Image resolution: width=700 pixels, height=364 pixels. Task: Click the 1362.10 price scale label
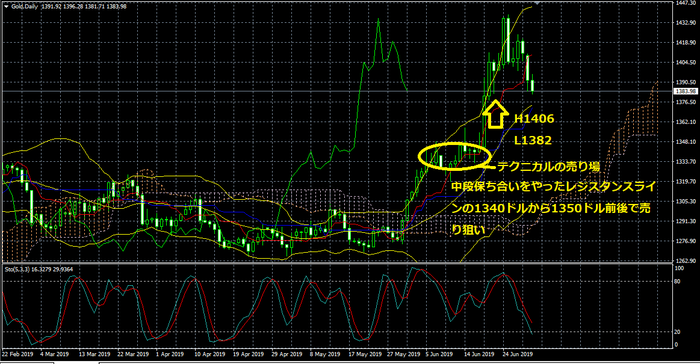[x=686, y=122]
